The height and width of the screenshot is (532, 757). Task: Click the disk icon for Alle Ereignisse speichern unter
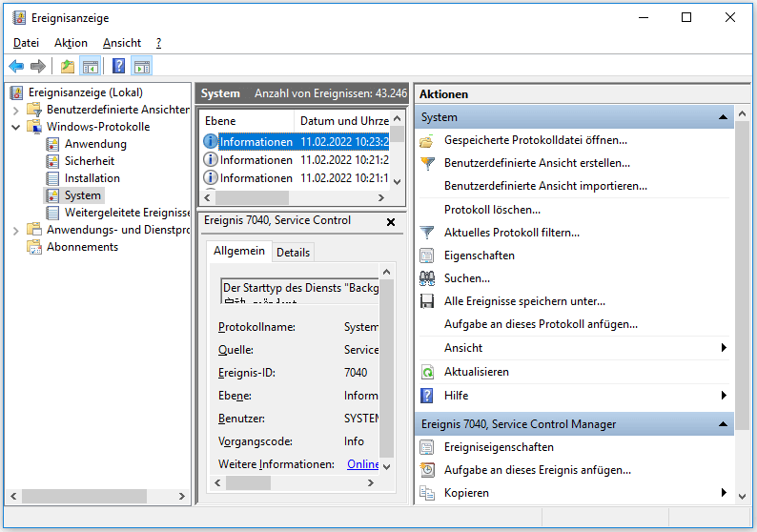[x=428, y=301]
